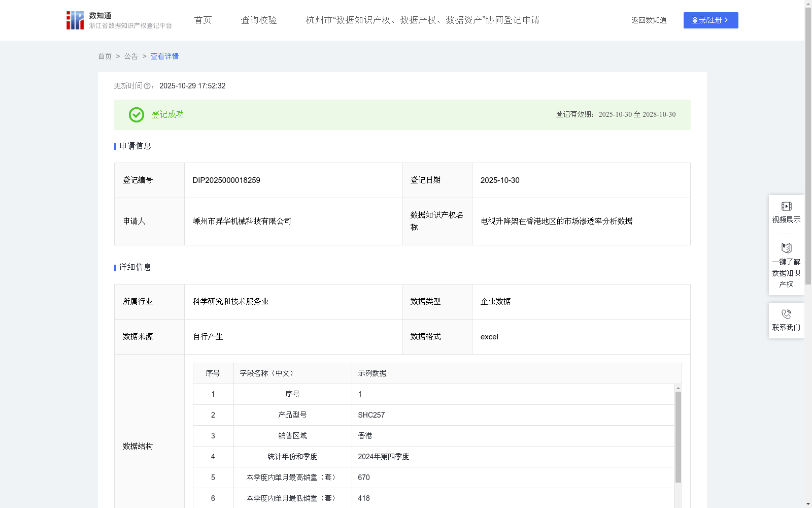Image resolution: width=812 pixels, height=508 pixels.
Task: Click applicant name 嵊州市昇华机械科技有限公司
Action: (242, 221)
